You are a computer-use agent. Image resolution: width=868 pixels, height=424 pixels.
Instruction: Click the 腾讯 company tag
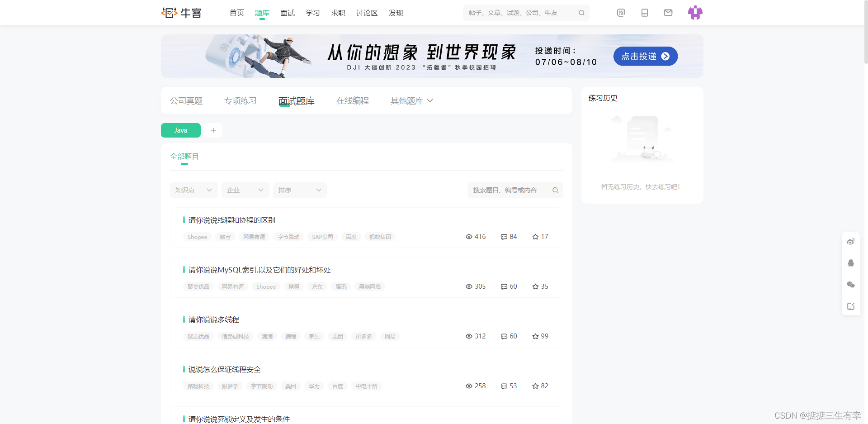(x=341, y=286)
